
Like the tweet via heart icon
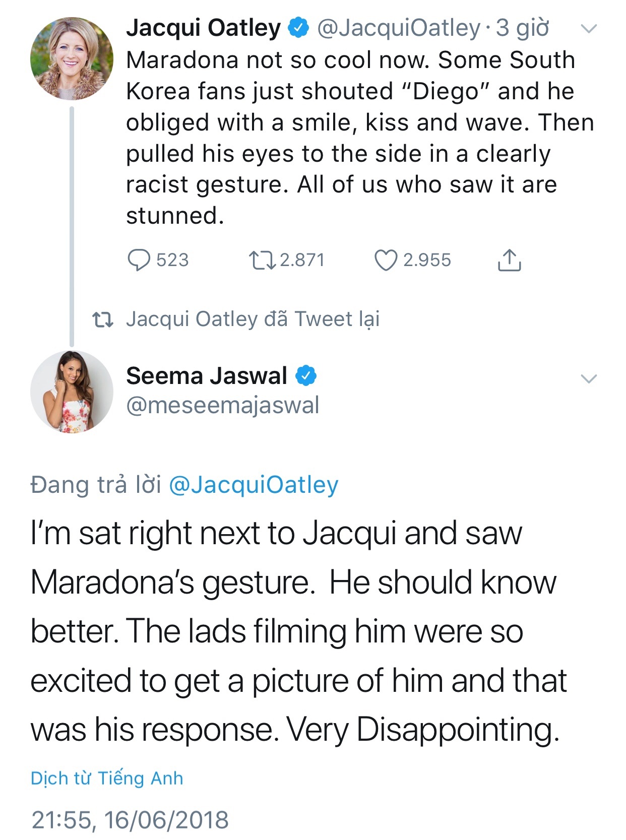[386, 260]
